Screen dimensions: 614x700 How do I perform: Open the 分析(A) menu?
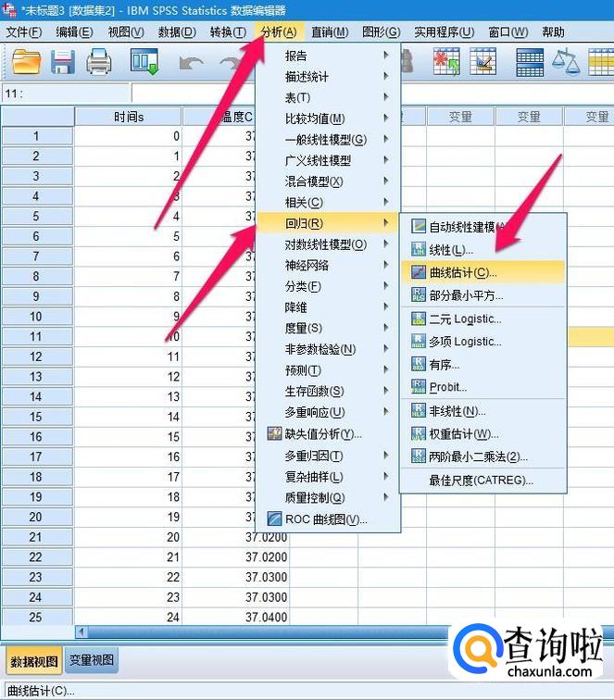279,32
